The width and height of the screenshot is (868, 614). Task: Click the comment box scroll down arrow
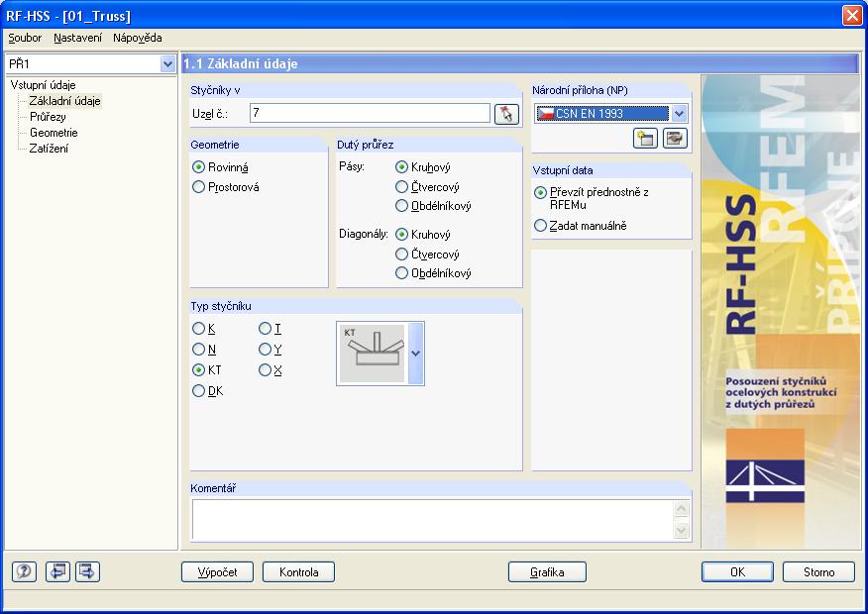coord(682,531)
